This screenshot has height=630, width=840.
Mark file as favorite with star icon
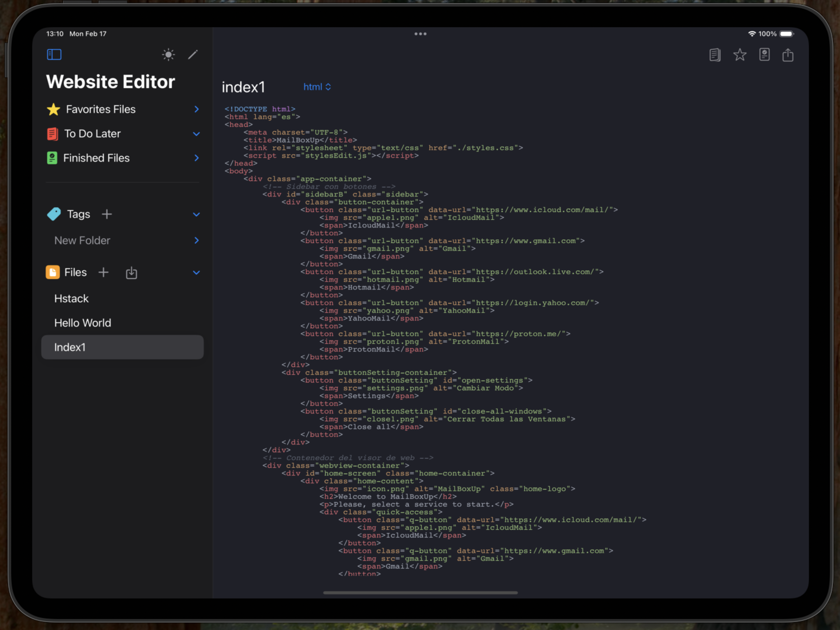tap(739, 55)
